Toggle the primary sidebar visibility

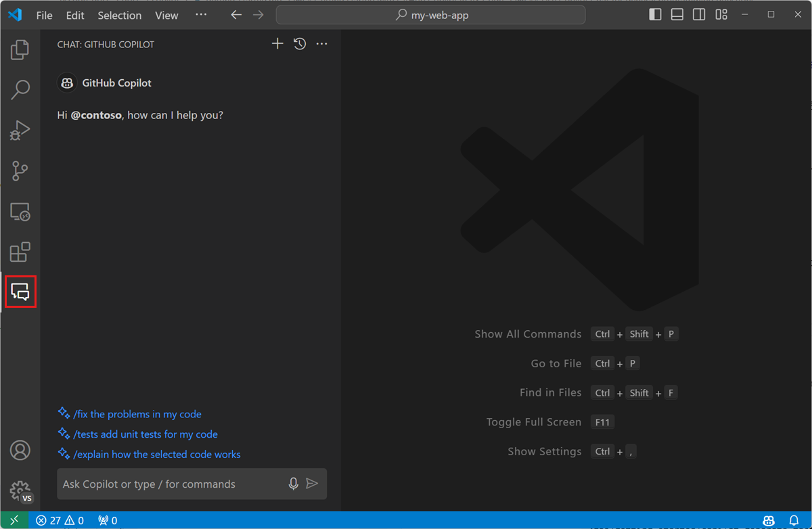click(654, 14)
